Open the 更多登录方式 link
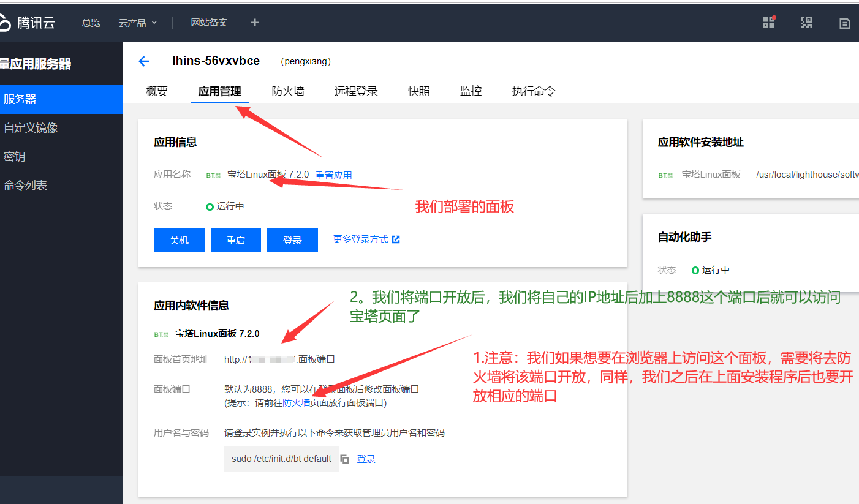 (360, 239)
